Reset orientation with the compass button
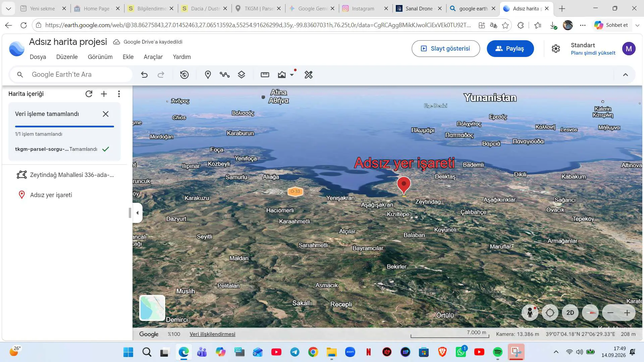Image resolution: width=644 pixels, height=362 pixels. coord(590,313)
